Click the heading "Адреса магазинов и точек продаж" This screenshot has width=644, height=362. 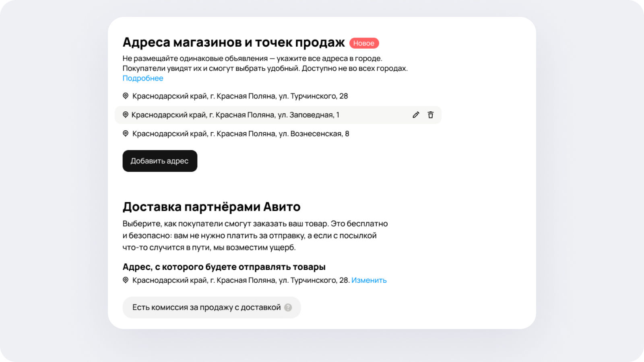pos(233,42)
